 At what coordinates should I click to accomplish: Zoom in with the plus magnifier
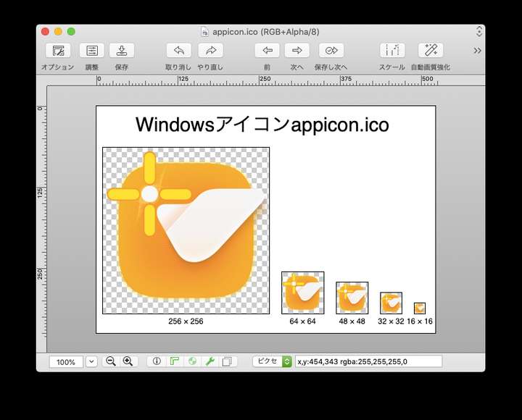(128, 361)
